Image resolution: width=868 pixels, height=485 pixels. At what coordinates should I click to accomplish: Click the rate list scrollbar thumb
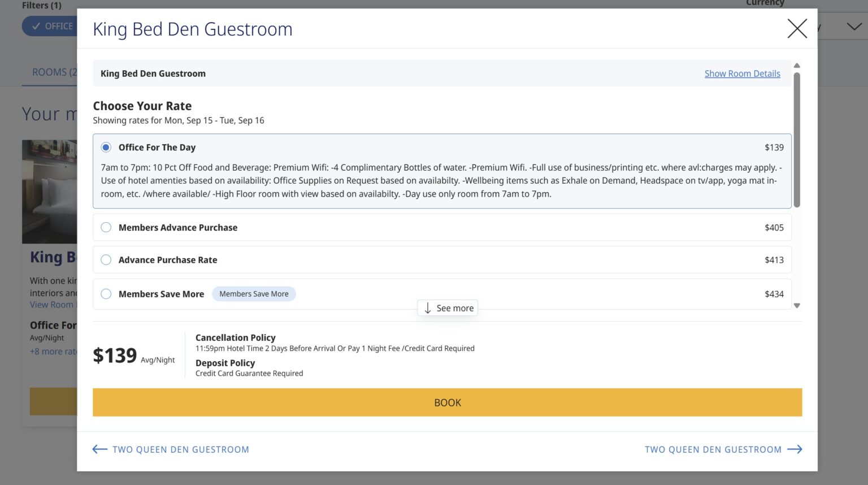[797, 138]
